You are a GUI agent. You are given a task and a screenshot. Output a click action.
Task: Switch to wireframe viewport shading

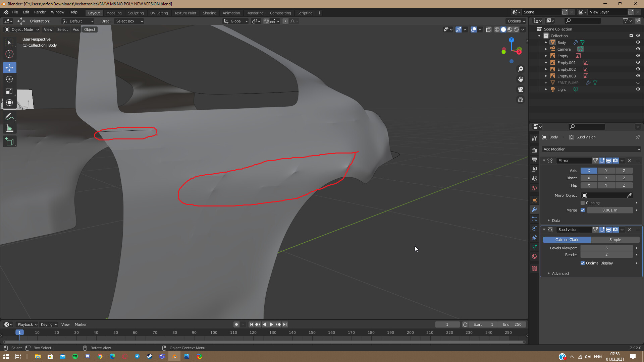[x=497, y=29]
